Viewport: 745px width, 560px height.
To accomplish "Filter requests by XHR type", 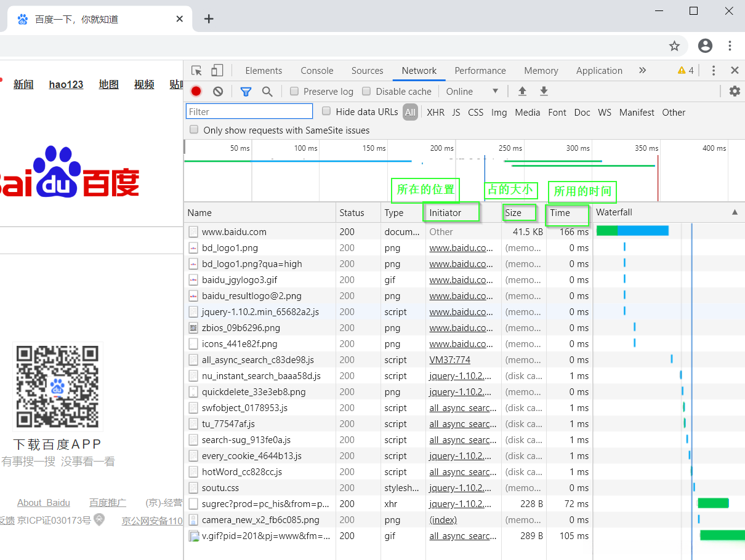I will click(x=435, y=113).
